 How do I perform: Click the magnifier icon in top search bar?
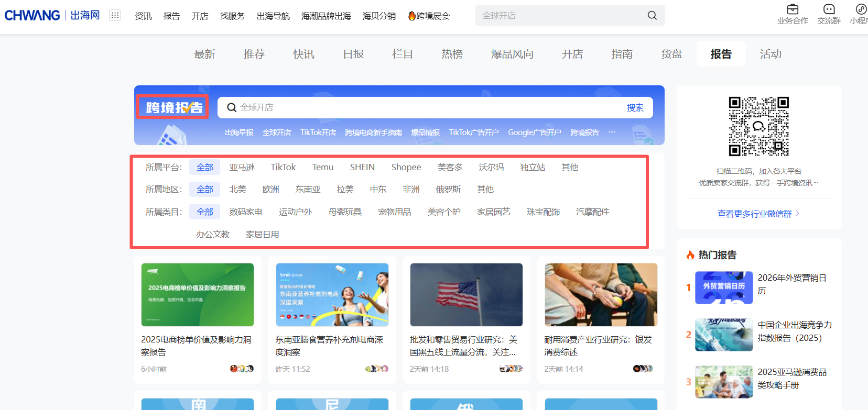(x=652, y=16)
